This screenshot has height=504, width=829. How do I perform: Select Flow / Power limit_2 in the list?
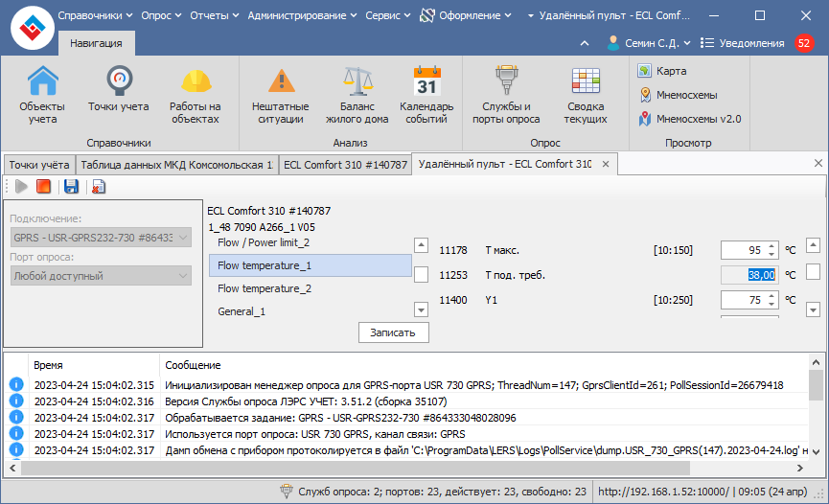[310, 242]
